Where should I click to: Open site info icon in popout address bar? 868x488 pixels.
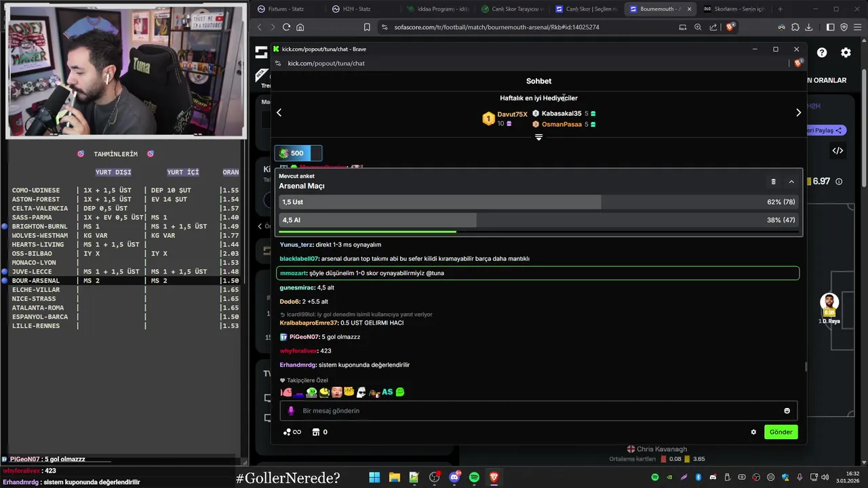pyautogui.click(x=277, y=63)
